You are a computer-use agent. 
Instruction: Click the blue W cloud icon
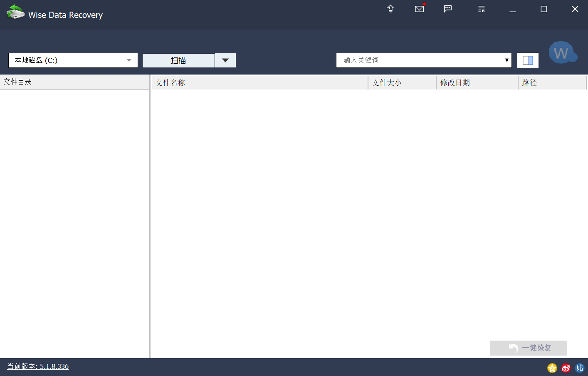[562, 53]
